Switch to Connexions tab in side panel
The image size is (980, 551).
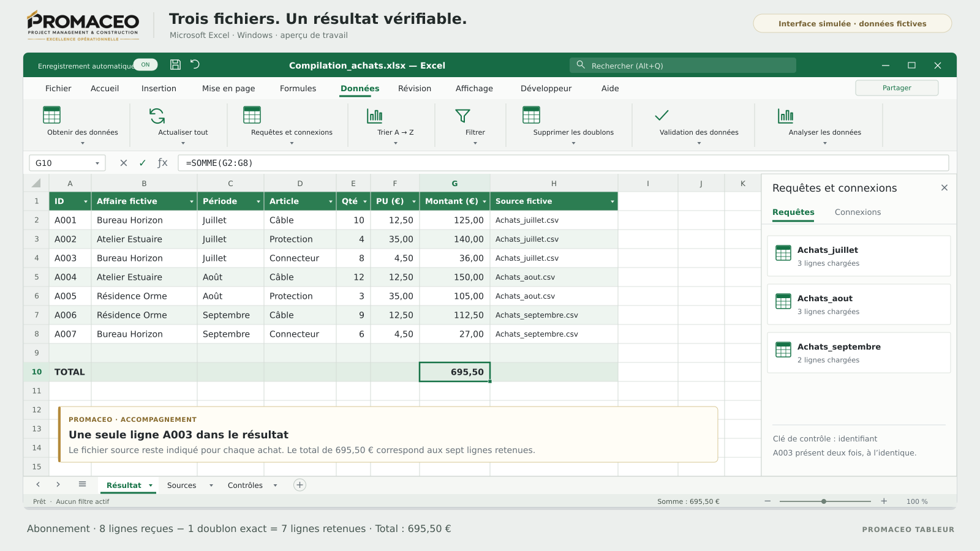[x=858, y=212]
